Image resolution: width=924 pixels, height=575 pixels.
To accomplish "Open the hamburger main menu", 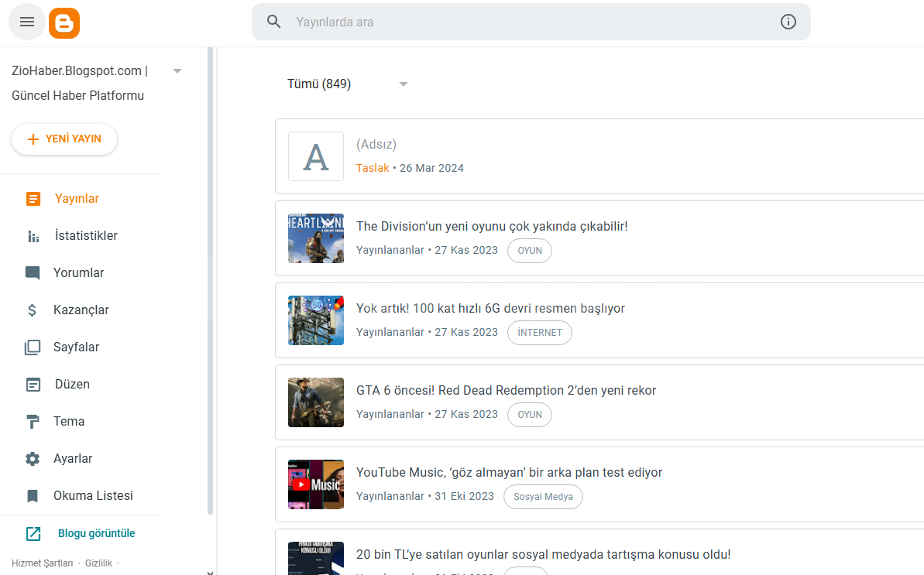I will click(27, 22).
